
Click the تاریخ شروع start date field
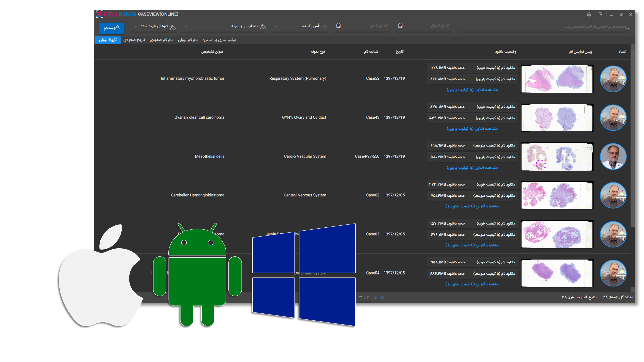point(423,26)
